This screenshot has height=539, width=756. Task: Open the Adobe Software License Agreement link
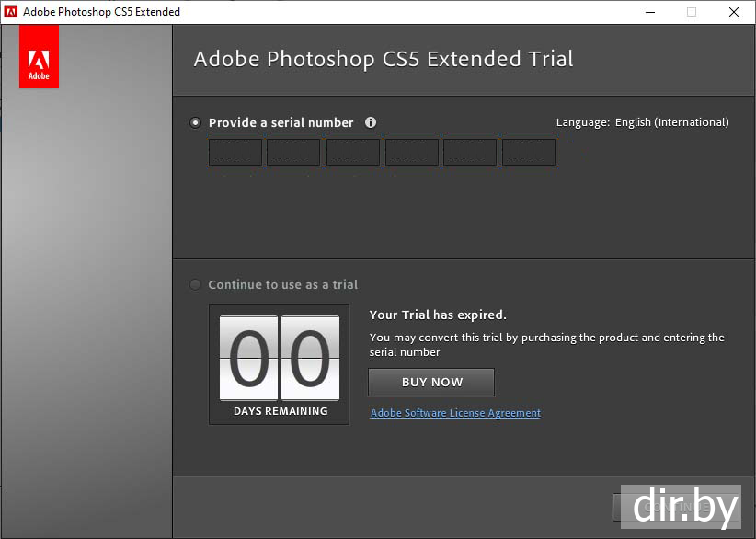tap(455, 413)
